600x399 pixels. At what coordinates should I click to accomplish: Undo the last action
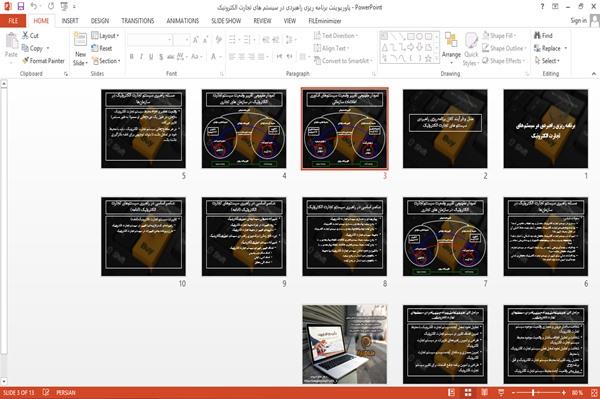point(34,6)
